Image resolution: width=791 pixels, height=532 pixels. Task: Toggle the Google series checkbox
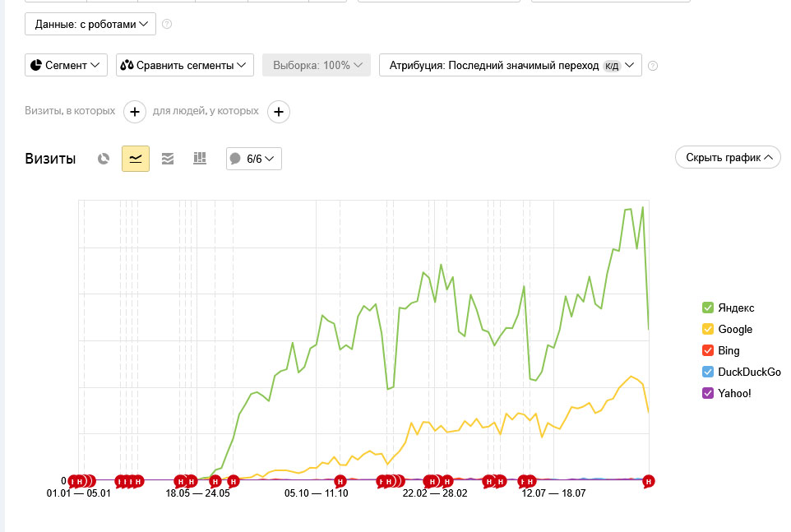pos(708,329)
